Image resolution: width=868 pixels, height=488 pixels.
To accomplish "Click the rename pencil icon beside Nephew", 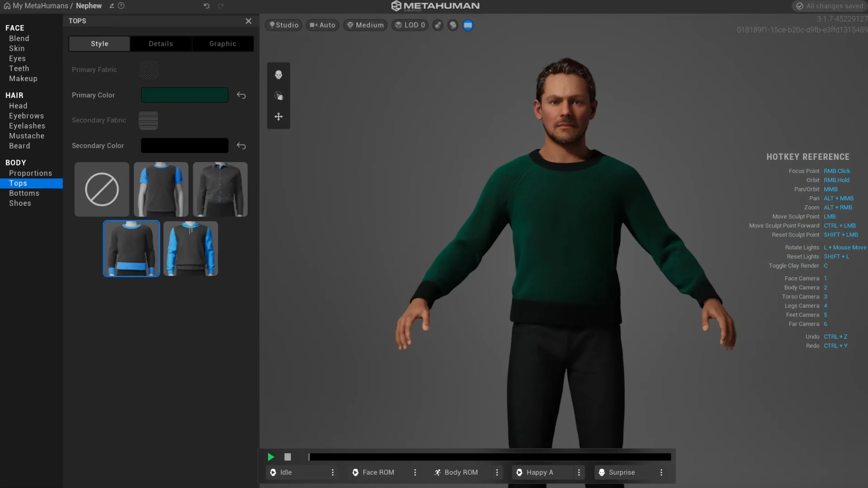I will click(x=112, y=6).
